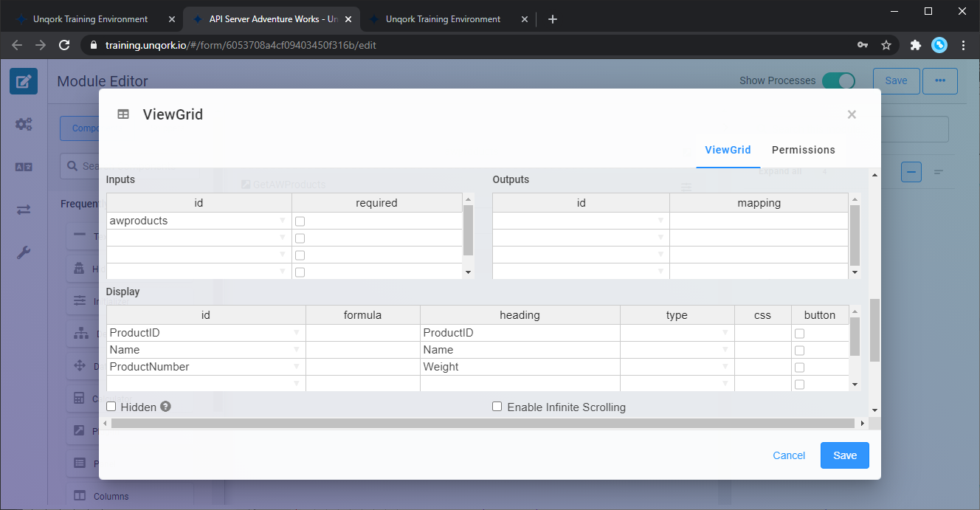
Task: Expand the ProductNumber id dropdown
Action: click(297, 367)
